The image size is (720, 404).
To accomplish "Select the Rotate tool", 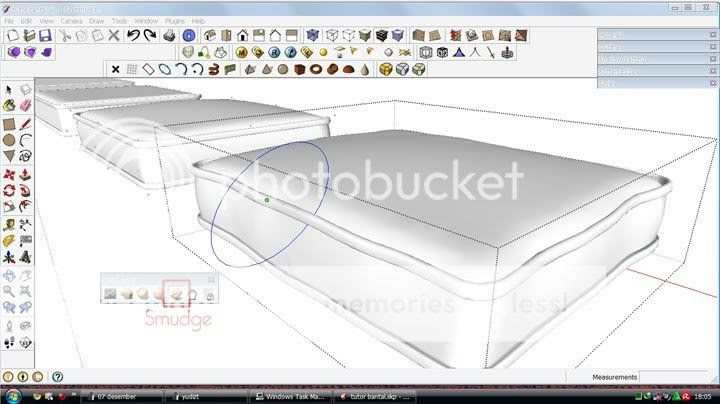I will tap(9, 190).
